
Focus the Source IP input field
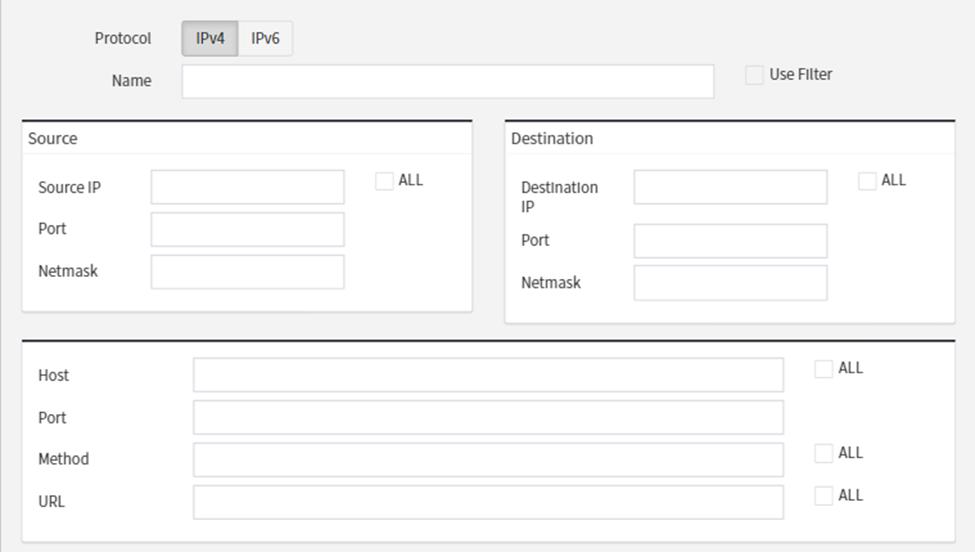click(x=247, y=187)
